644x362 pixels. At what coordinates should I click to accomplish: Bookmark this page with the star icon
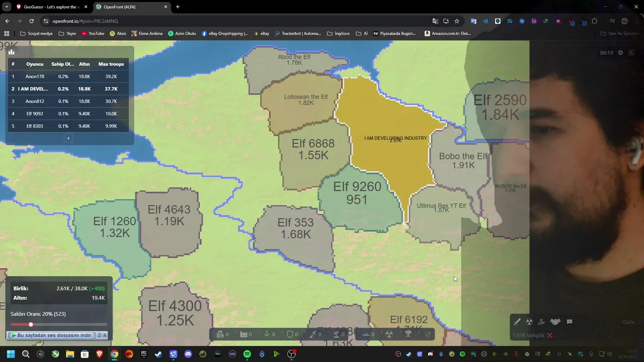coord(457,21)
